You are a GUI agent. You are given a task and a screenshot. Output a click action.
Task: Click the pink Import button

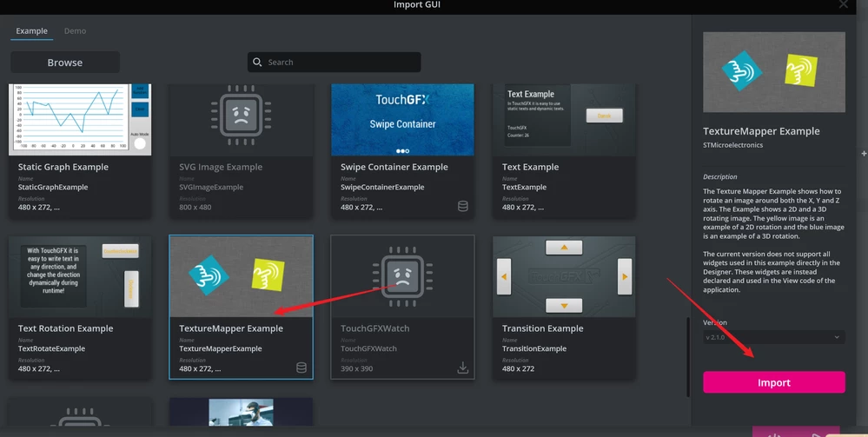[774, 383]
